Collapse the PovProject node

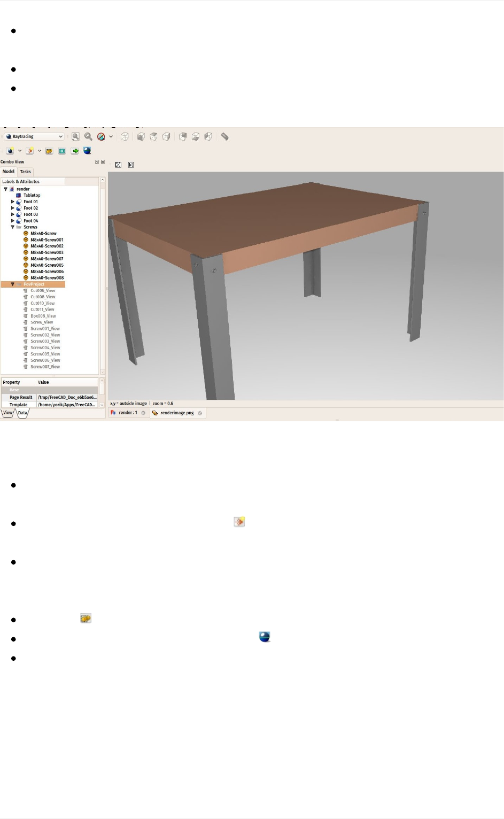tap(12, 284)
